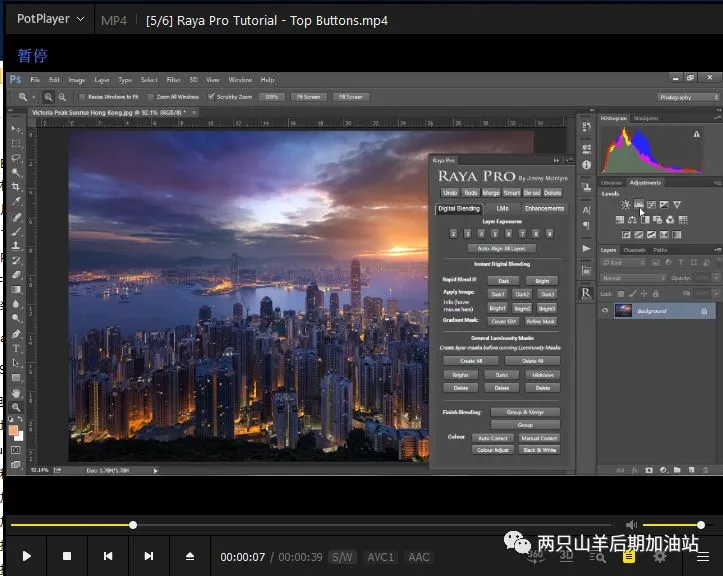723x576 pixels.
Task: Click the Move tool icon
Action: [16, 129]
